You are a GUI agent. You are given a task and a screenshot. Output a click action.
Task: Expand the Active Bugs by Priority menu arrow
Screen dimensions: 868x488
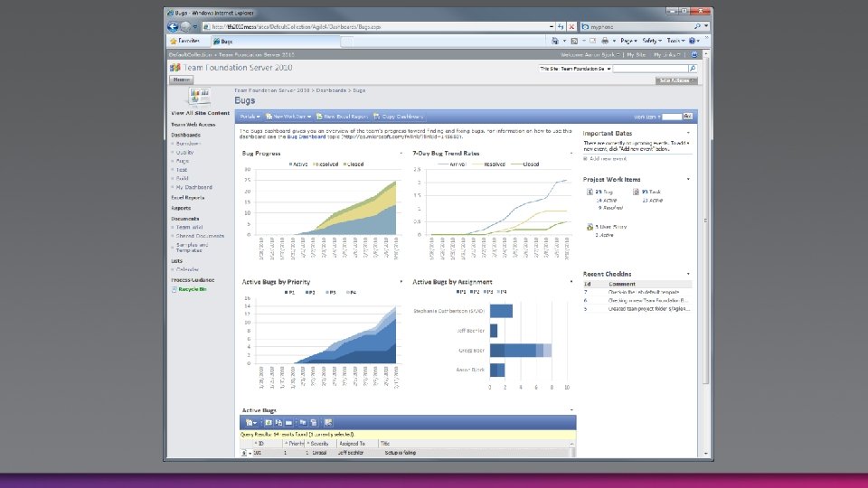coord(401,282)
